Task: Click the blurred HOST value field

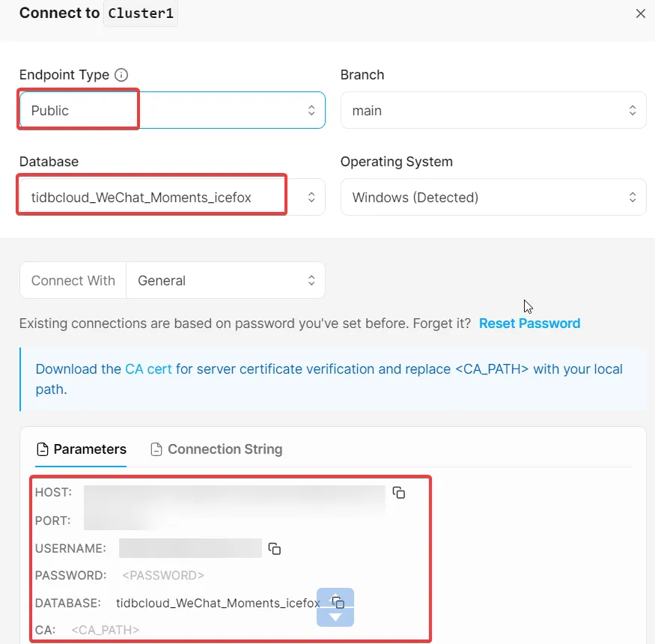Action: pyautogui.click(x=234, y=492)
